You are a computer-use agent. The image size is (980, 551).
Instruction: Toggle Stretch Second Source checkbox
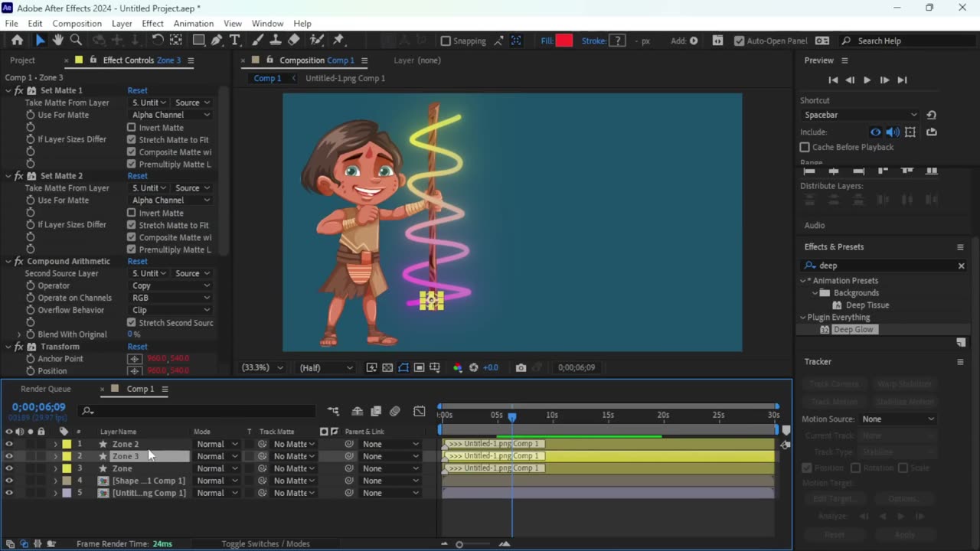[x=131, y=323]
